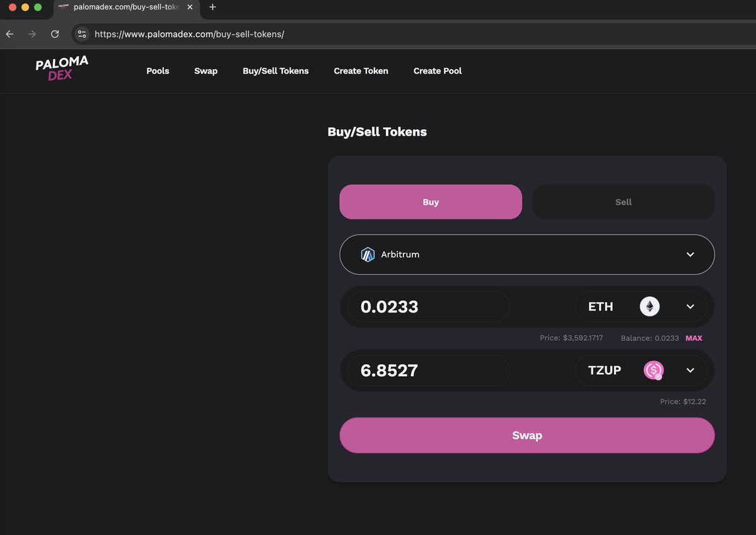Viewport: 756px width, 535px height.
Task: Open the Create Pool page
Action: (x=438, y=71)
